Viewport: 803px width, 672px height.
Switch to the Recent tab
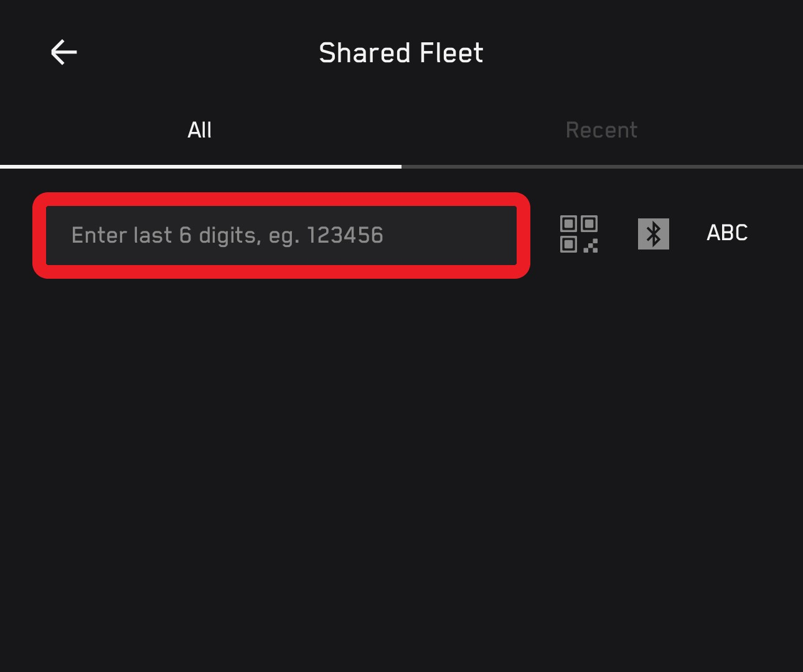601,130
